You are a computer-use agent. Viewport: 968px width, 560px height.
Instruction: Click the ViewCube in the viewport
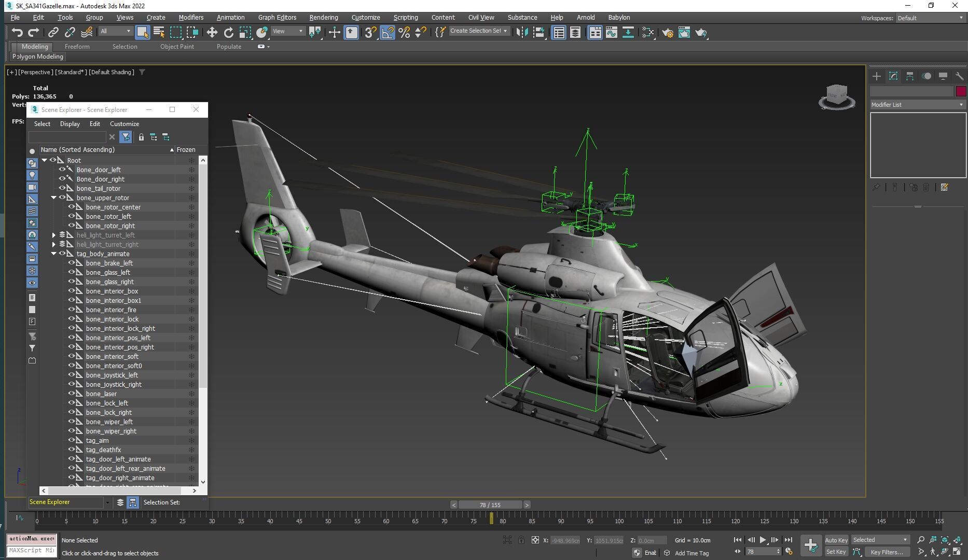(836, 97)
